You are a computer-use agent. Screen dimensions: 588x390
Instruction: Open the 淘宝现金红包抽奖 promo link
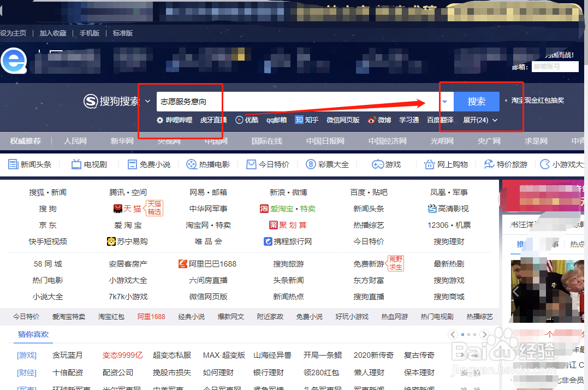pos(537,100)
